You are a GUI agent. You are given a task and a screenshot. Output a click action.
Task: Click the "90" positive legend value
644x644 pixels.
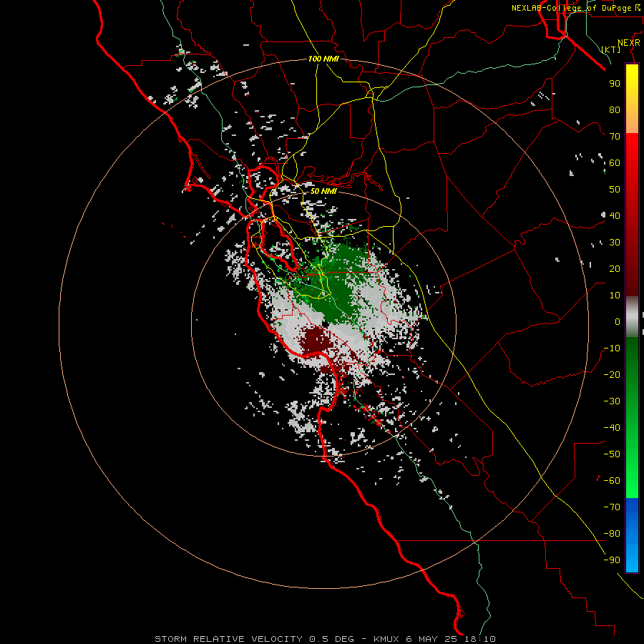click(x=615, y=84)
